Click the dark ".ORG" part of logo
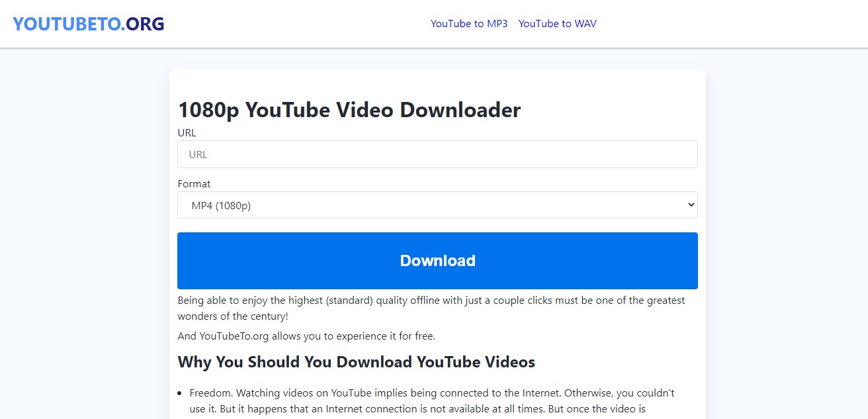 pos(143,24)
